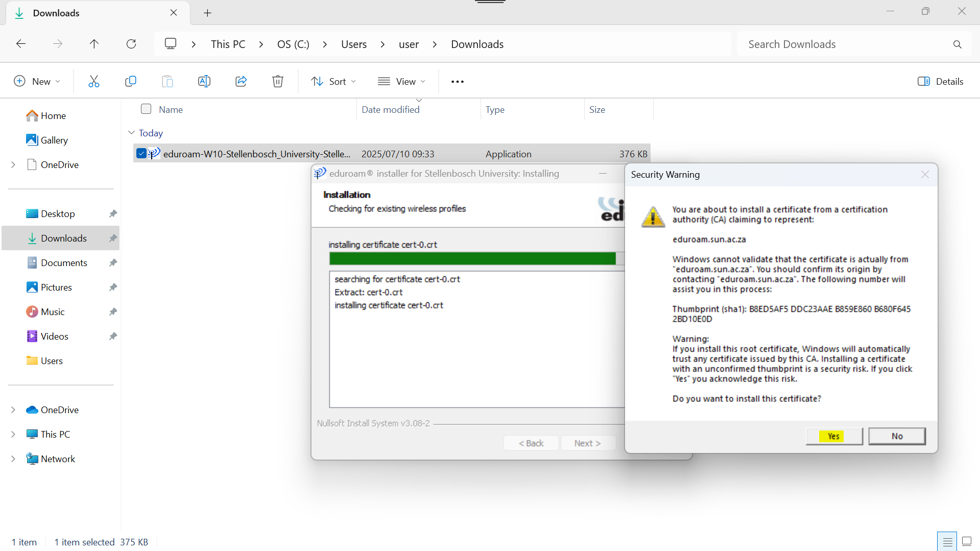Add a new tab with plus button

[207, 13]
